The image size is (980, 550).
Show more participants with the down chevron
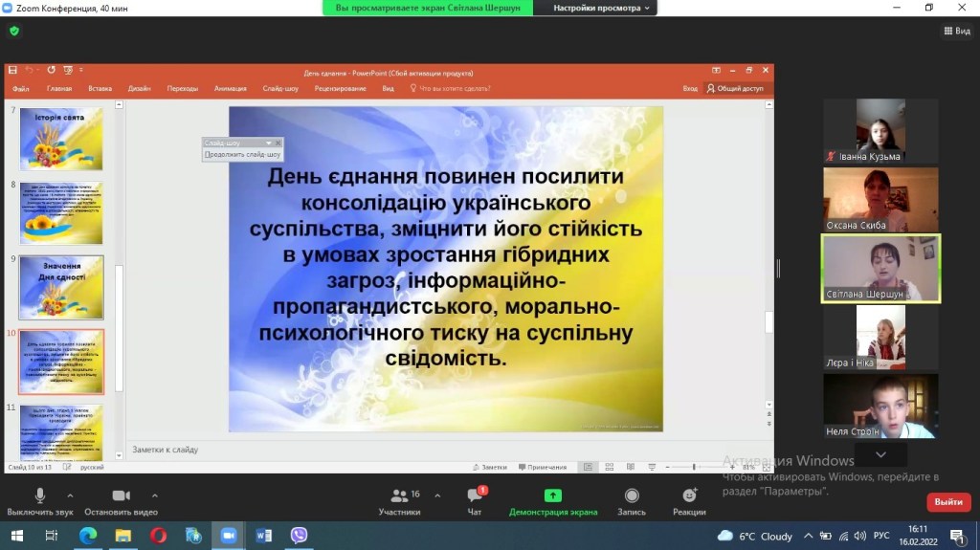point(880,455)
